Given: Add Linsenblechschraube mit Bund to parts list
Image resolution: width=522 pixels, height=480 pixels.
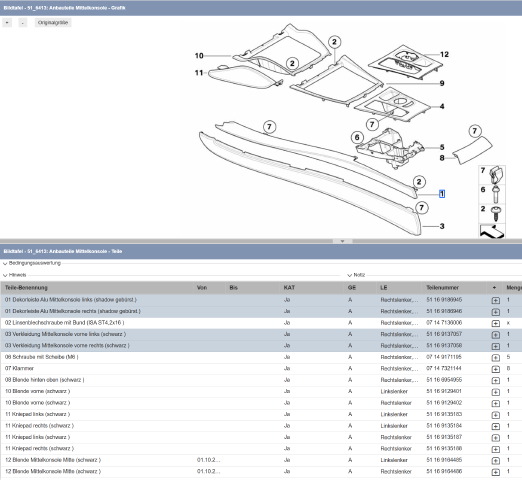Looking at the screenshot, I should 495,323.
